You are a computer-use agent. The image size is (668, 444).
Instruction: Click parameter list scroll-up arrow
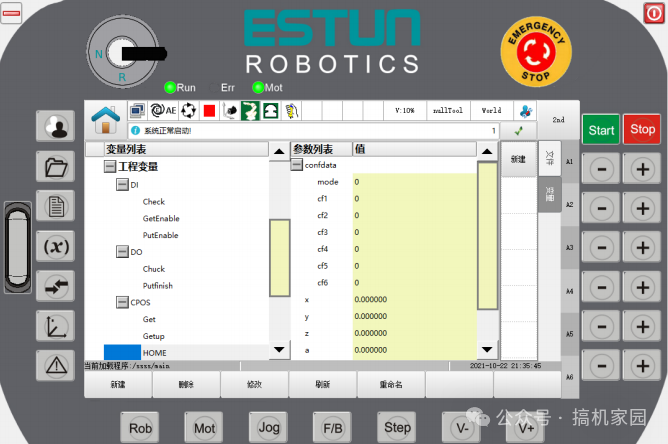click(x=487, y=151)
